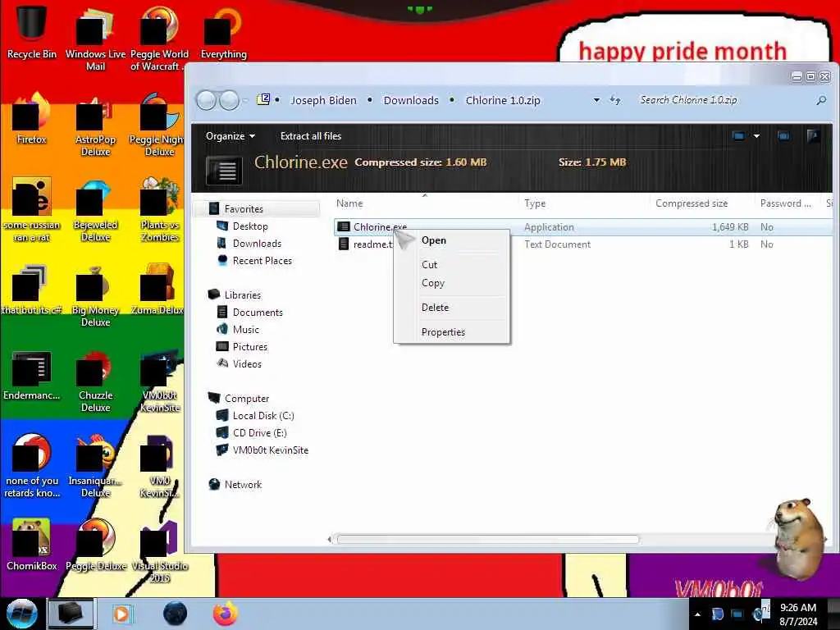Open Firefox from the taskbar
The width and height of the screenshot is (840, 630).
click(x=226, y=614)
